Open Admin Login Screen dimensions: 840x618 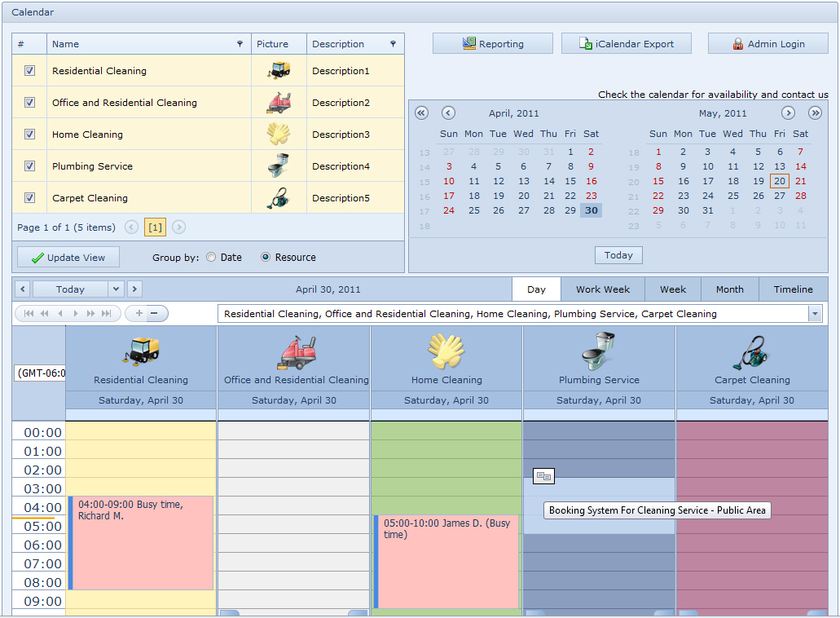point(768,43)
